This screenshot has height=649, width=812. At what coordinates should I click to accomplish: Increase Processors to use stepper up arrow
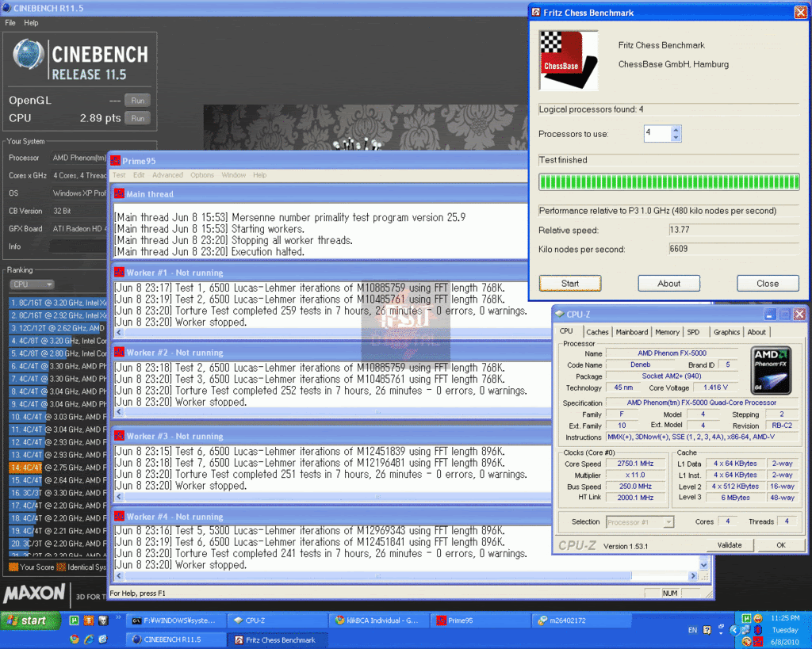point(676,129)
